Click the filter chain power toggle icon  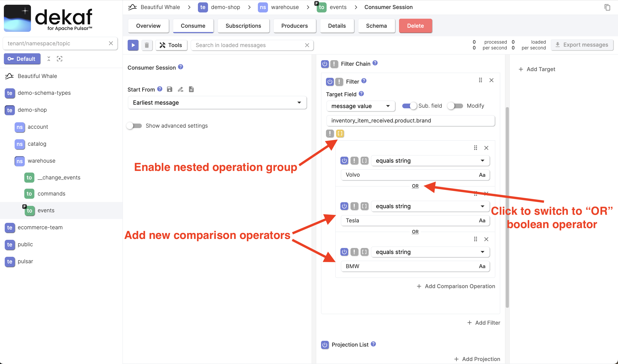pyautogui.click(x=326, y=64)
